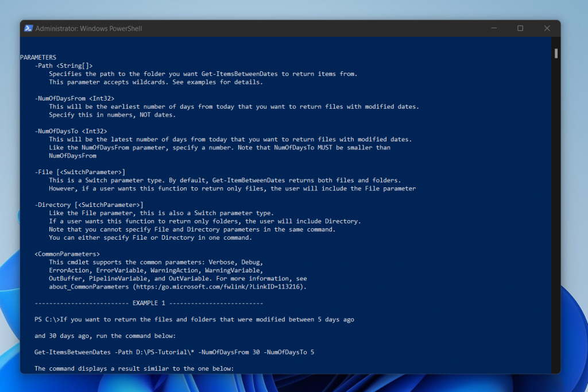The height and width of the screenshot is (392, 588).
Task: Click the 'ErrorAction, ErrorVariable' line
Action: click(156, 270)
